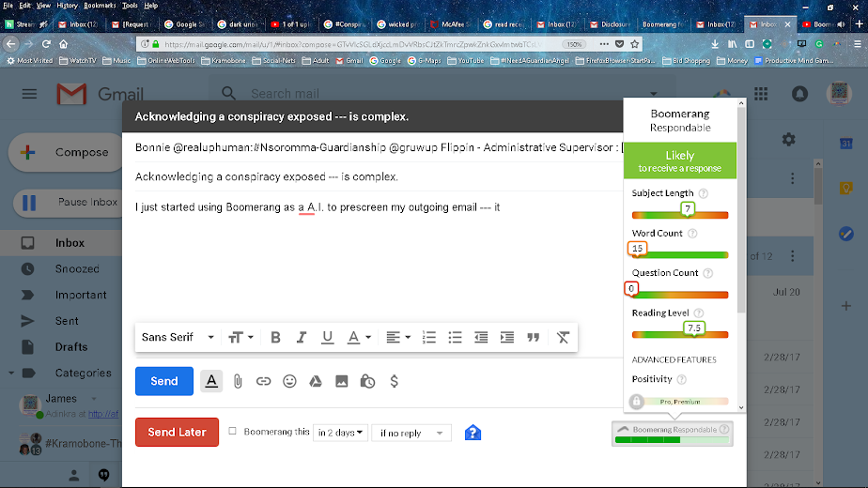Screen dimensions: 868x488
Task: Click the Pause Inbox button
Action: pyautogui.click(x=69, y=202)
